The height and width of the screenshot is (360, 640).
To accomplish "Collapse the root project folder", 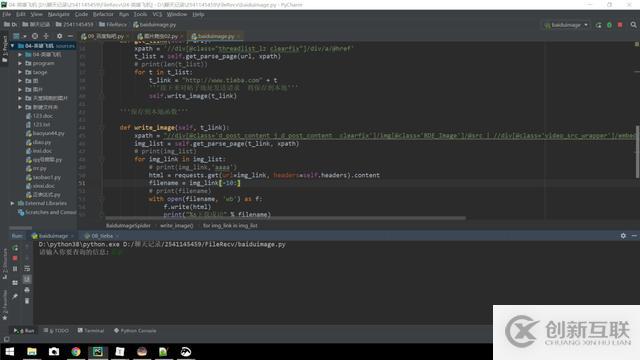I will tap(13, 46).
